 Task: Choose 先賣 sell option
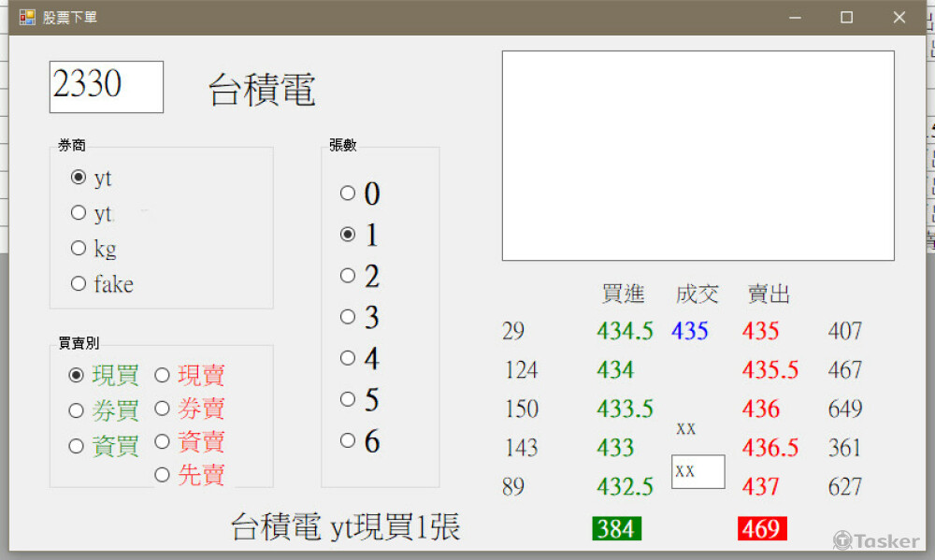point(162,475)
